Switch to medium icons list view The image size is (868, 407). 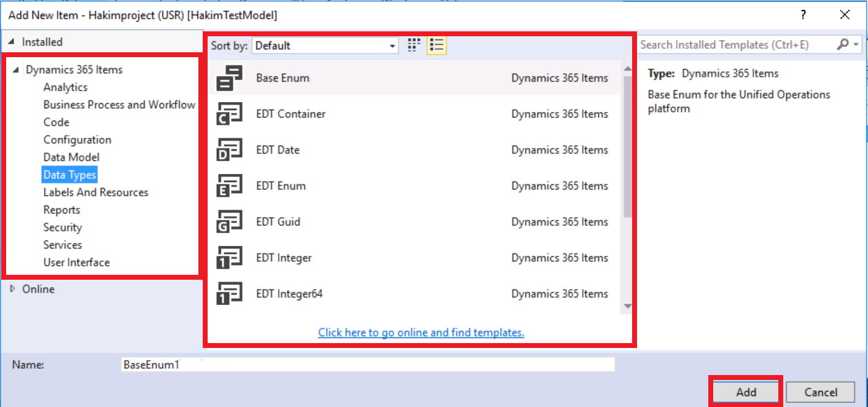(x=437, y=45)
